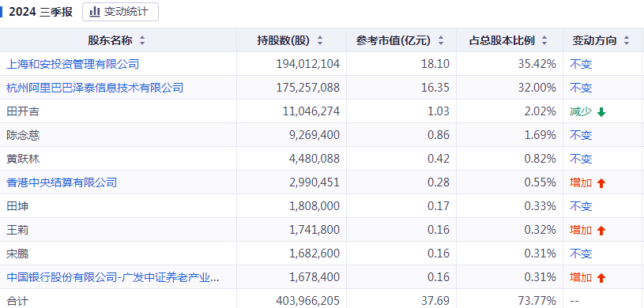Sort by 参考市值(亿元) column arrows
The width and height of the screenshot is (644, 308).
coord(441,40)
